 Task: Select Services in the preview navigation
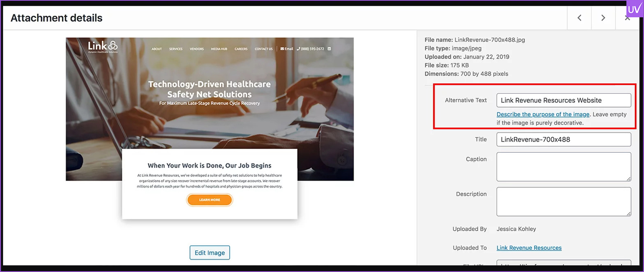(175, 49)
